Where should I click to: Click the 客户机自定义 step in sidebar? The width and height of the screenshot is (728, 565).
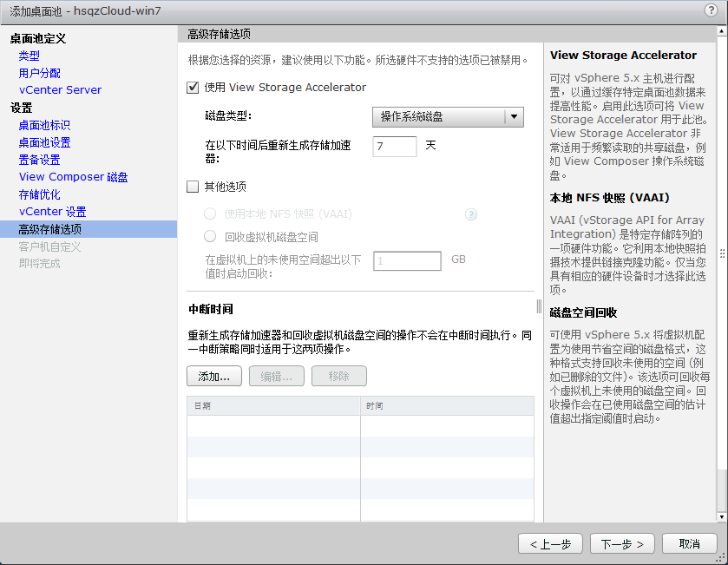(49, 246)
